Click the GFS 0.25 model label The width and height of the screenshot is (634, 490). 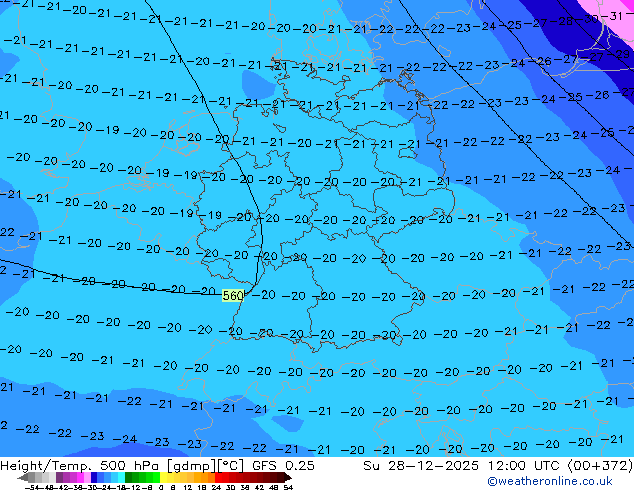283,466
